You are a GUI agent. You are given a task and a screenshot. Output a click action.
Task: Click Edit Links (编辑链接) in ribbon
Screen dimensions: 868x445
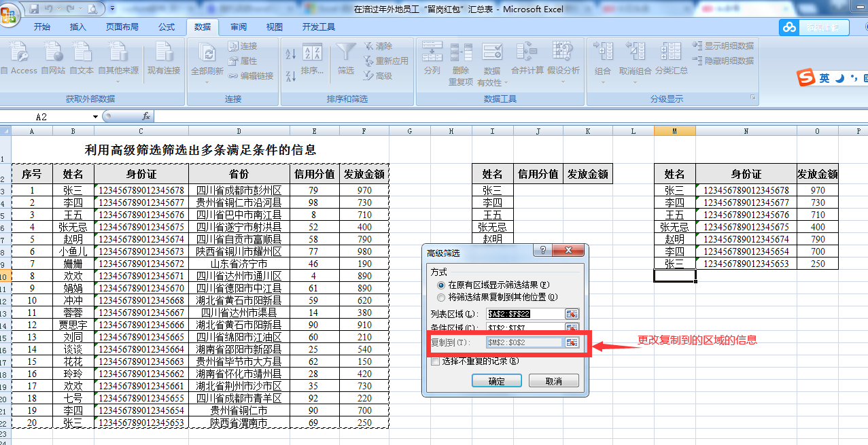(251, 76)
